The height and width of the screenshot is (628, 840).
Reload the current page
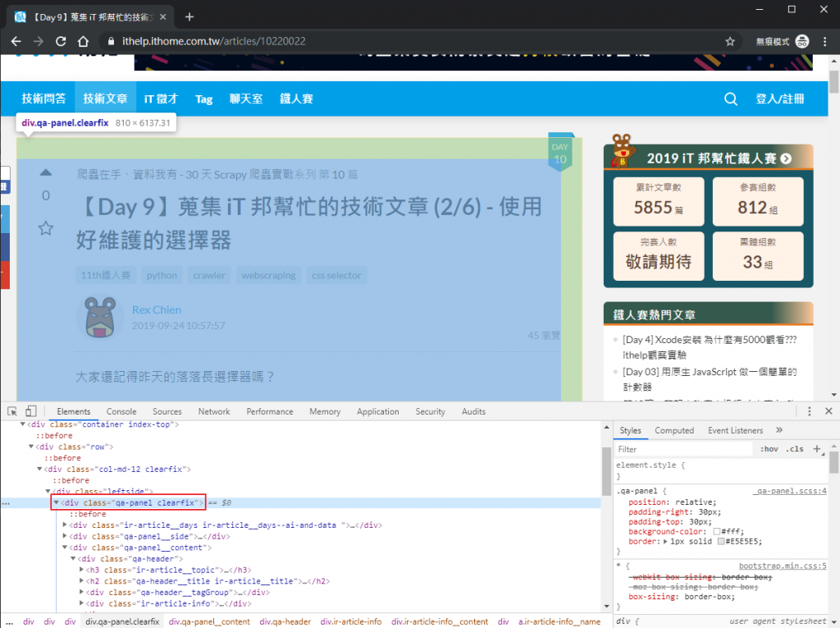[61, 41]
